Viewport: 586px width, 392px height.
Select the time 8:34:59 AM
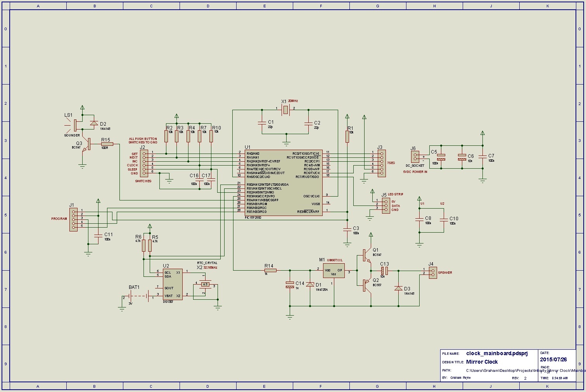[x=560, y=378]
